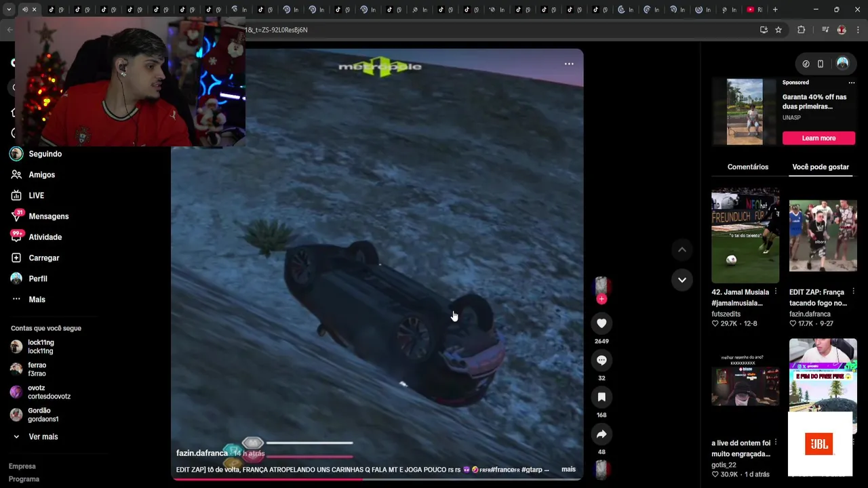
Task: Open new browser tab
Action: pyautogui.click(x=775, y=9)
